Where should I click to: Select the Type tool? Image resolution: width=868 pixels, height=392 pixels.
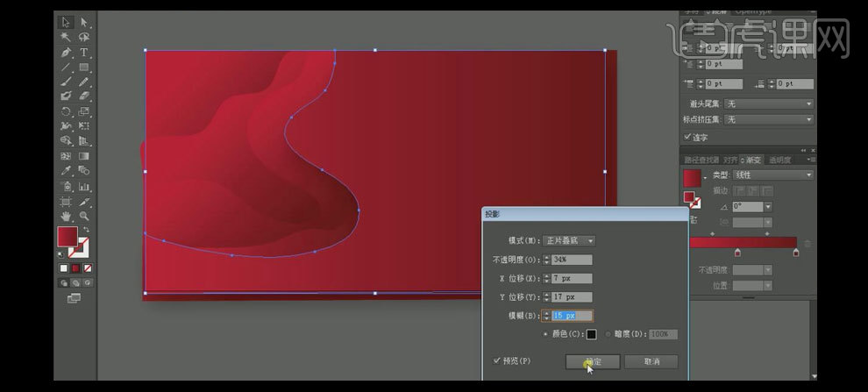(84, 53)
